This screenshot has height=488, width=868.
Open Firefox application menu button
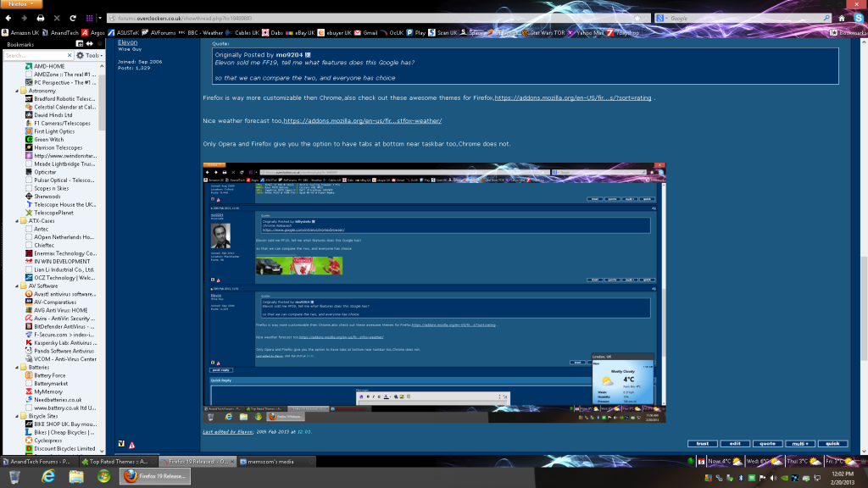[x=20, y=3]
